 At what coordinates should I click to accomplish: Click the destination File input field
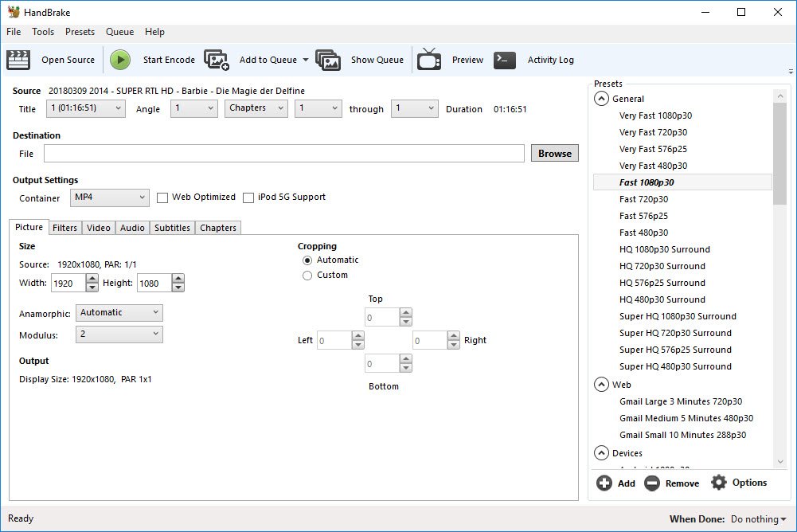point(283,154)
